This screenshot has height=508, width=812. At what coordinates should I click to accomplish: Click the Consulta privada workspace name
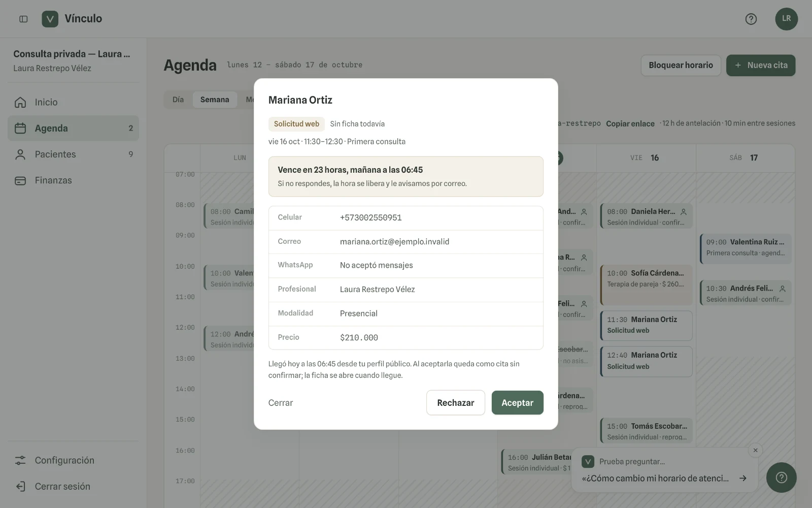[x=72, y=54]
